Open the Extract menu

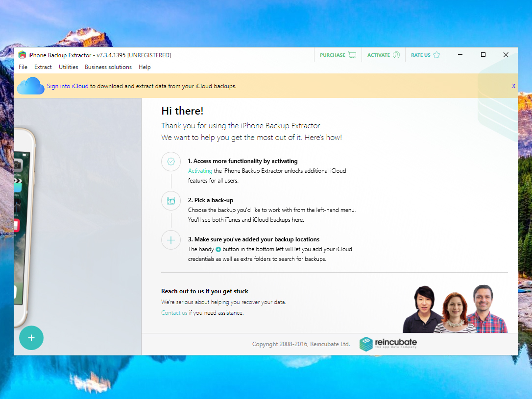[x=43, y=67]
